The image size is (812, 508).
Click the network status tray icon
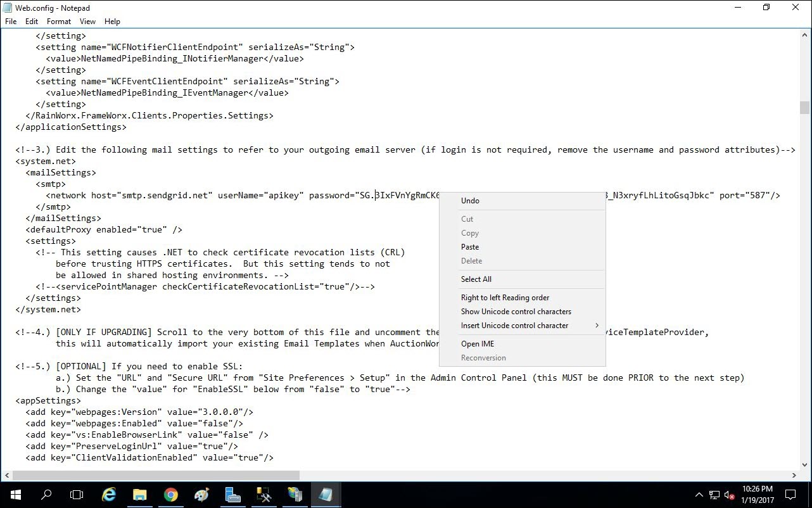714,495
